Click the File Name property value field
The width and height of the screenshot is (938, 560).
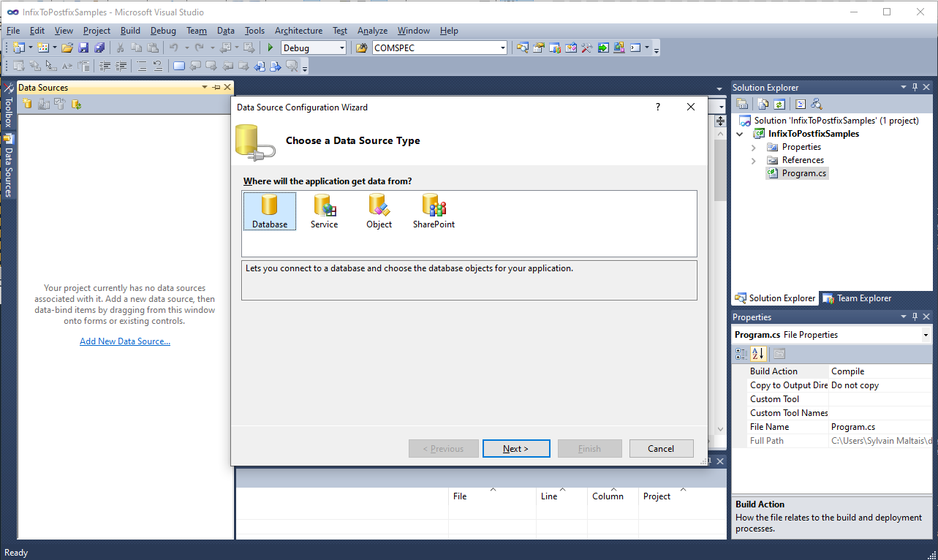(880, 427)
